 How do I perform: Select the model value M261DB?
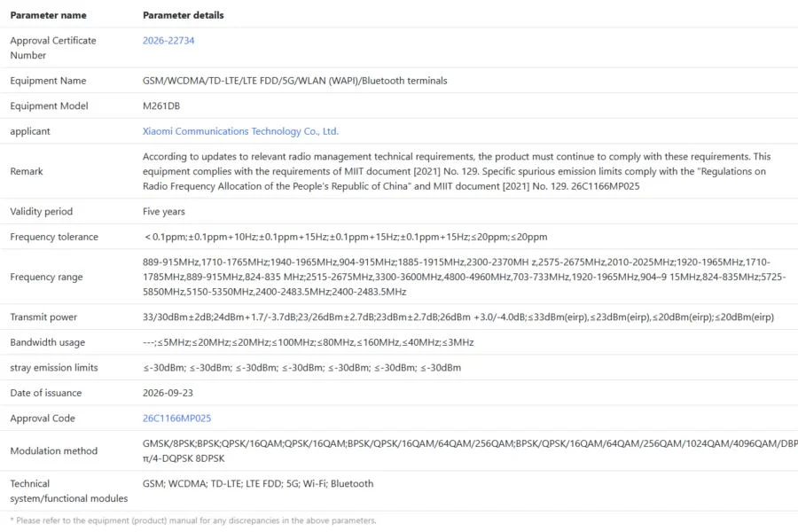pos(161,106)
